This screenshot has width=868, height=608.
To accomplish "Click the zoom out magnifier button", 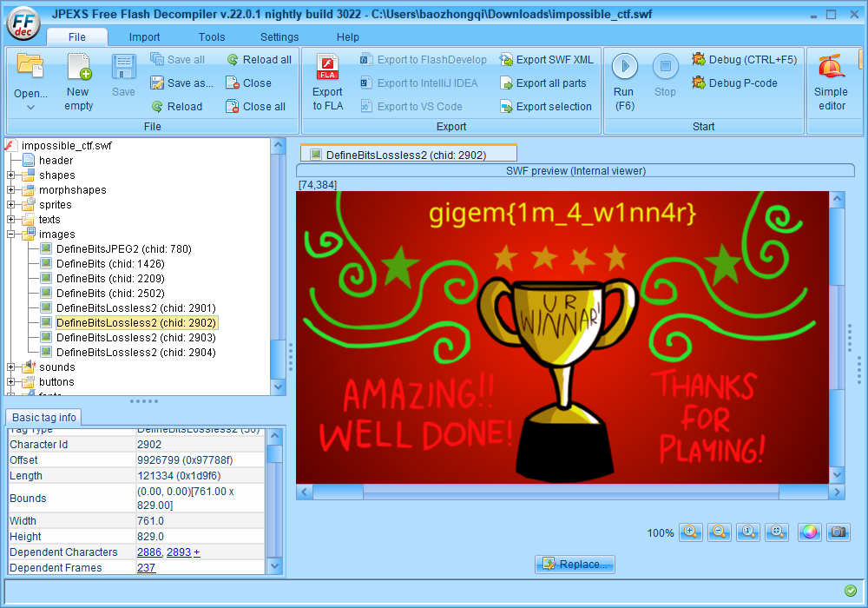I will [719, 532].
